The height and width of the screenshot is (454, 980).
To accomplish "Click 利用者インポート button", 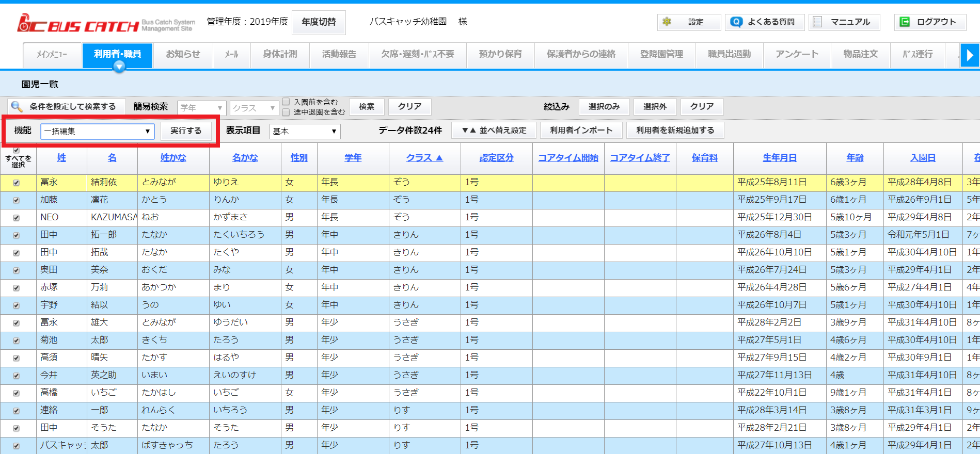I will pyautogui.click(x=581, y=131).
